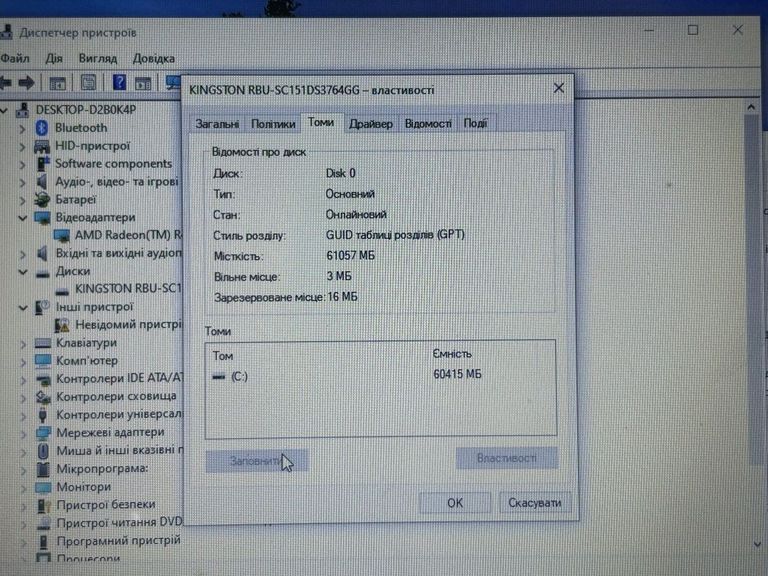
Task: Collapse the Диски tree node
Action: (x=22, y=271)
